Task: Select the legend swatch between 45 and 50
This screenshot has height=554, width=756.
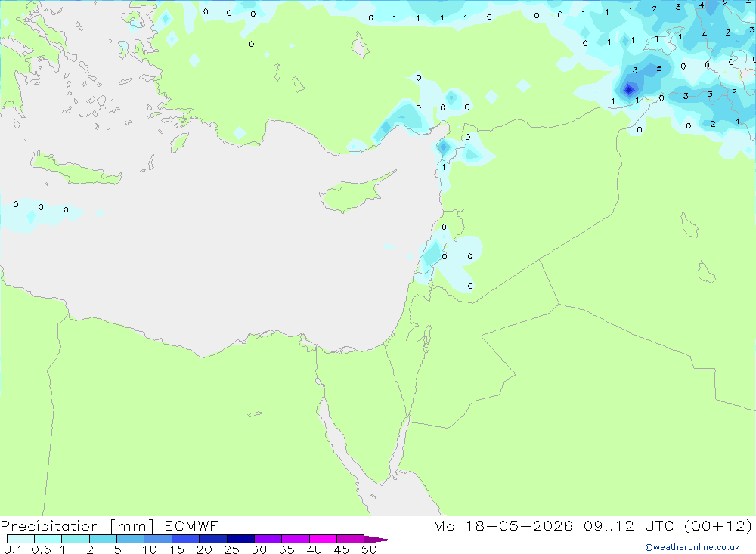Action: (351, 539)
